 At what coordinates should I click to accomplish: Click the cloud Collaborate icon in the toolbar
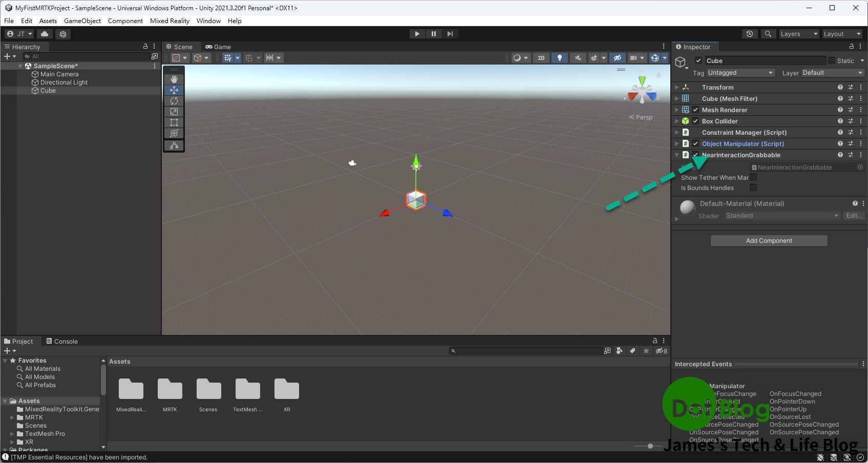point(44,34)
